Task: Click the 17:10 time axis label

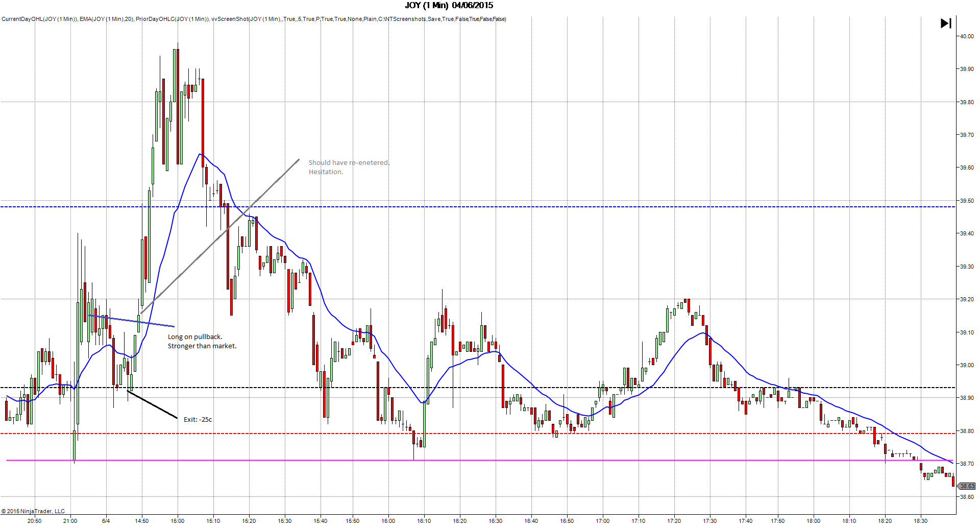Action: [639, 521]
